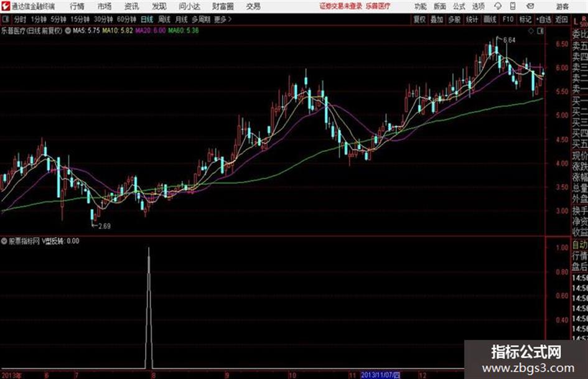Screen dimensions: 588x379
Task: Open the 行情 menu
Action: point(77,6)
